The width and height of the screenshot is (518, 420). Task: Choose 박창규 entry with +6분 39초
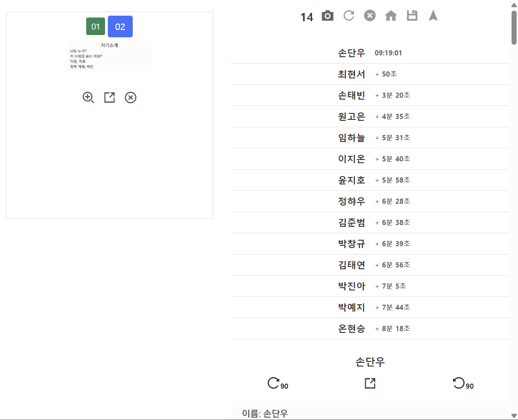pos(370,244)
